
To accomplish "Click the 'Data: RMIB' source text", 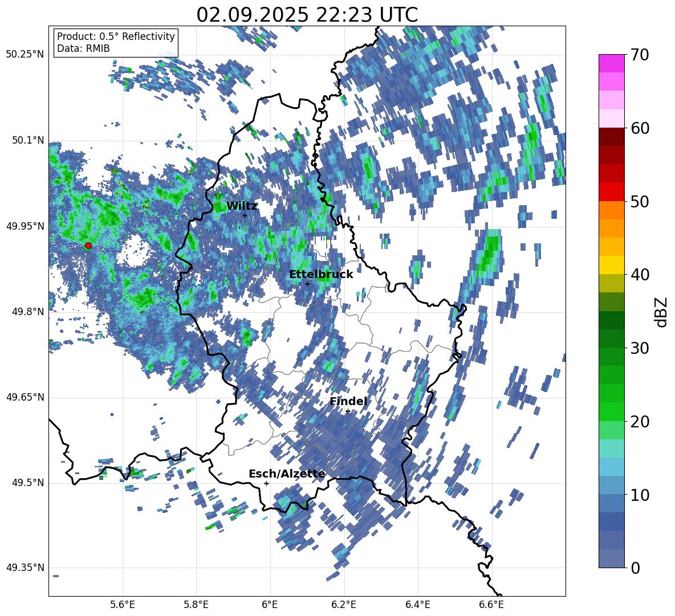I will 83,48.
